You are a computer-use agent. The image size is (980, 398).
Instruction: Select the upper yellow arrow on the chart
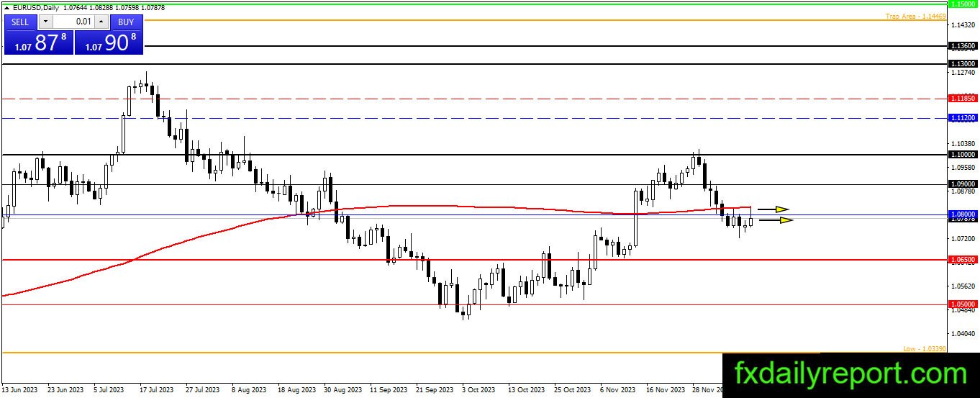pyautogui.click(x=773, y=209)
